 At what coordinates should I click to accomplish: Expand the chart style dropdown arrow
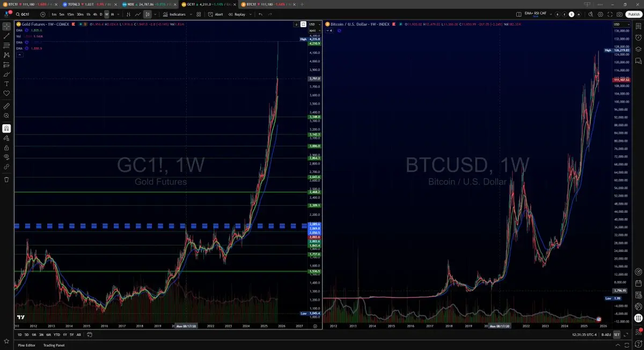pos(155,14)
